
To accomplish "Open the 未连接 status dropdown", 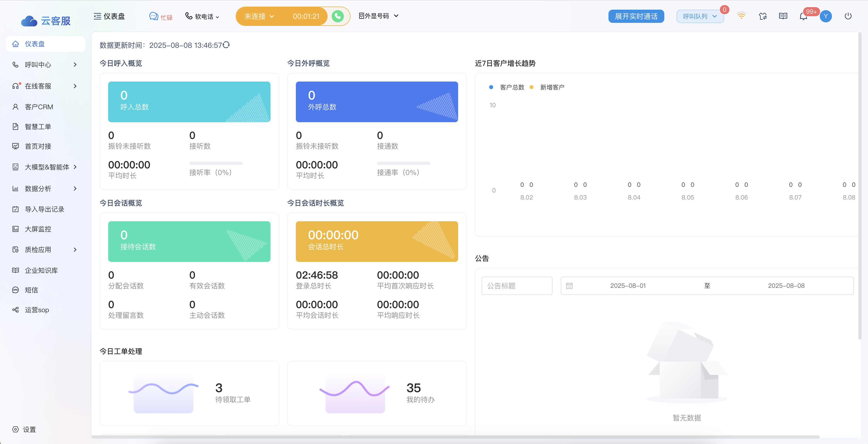I will tap(259, 16).
